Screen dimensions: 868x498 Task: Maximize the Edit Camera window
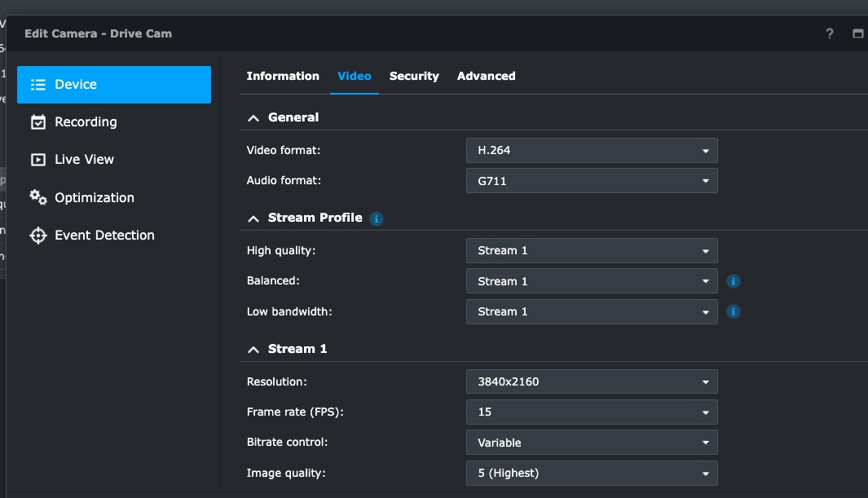coord(857,33)
